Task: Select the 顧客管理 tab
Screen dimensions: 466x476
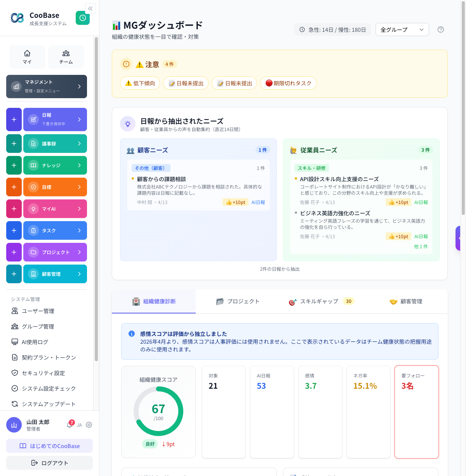Action: click(406, 301)
